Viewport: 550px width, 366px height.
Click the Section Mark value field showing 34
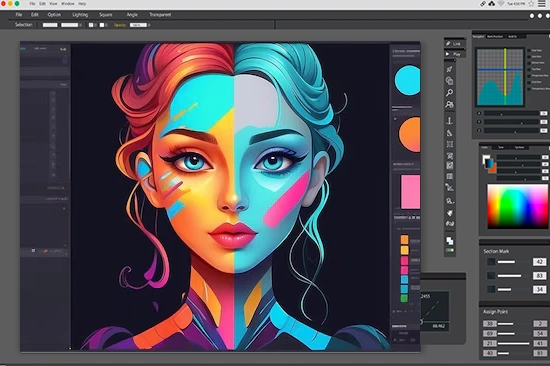(x=539, y=290)
